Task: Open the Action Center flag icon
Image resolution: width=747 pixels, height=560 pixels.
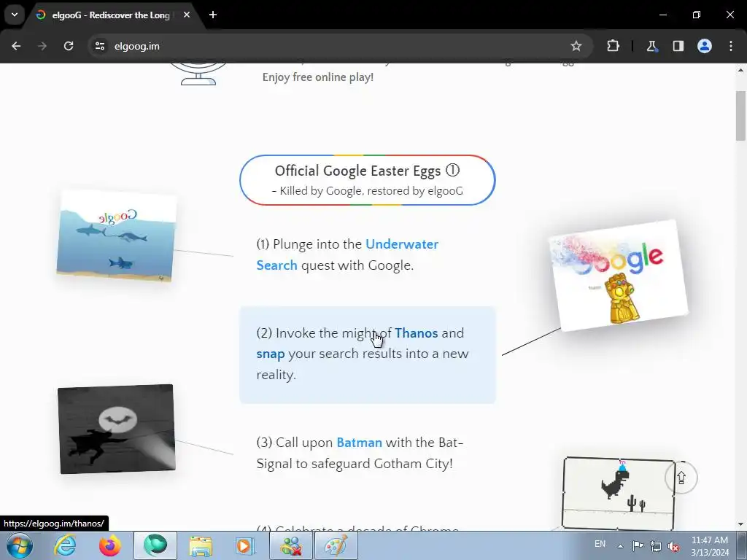Action: pos(638,545)
